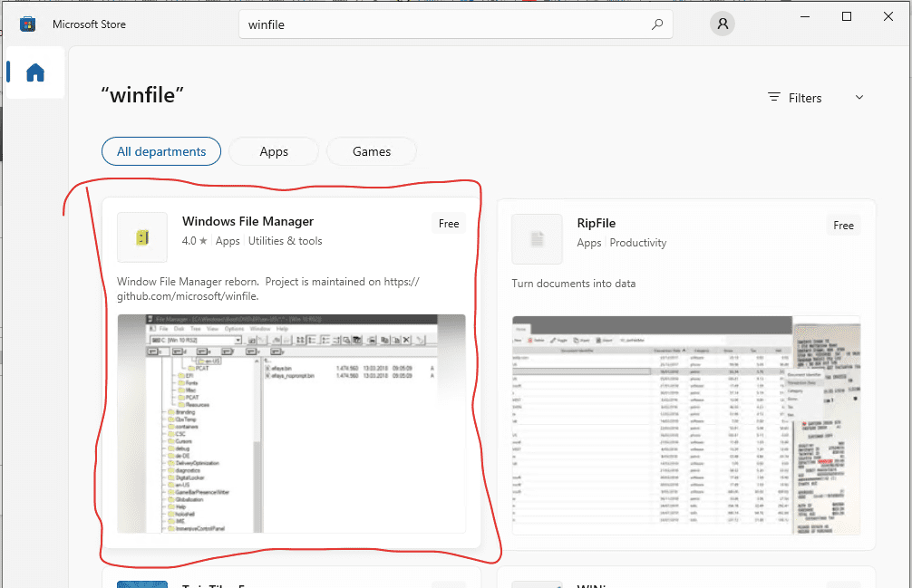912x588 pixels.
Task: Click the winfile search input field
Action: [x=455, y=24]
